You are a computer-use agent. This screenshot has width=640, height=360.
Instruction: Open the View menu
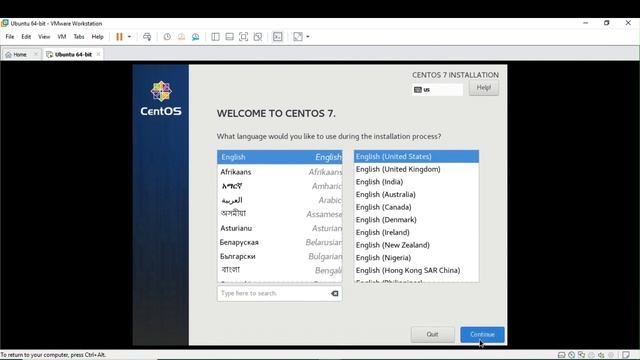(44, 37)
